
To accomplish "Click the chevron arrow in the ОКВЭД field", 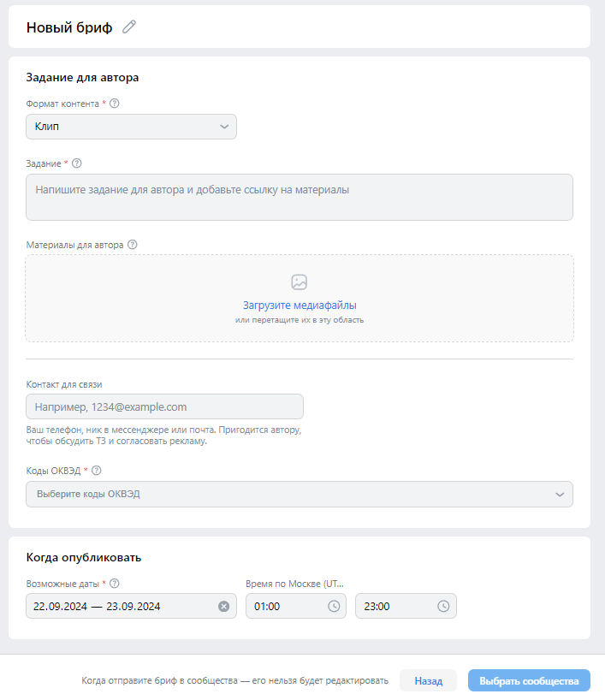I will [x=560, y=495].
